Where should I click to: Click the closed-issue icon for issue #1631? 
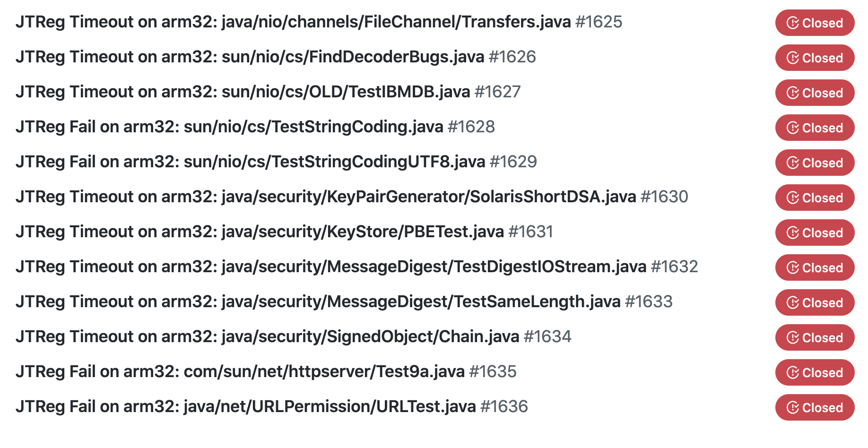[x=793, y=233]
